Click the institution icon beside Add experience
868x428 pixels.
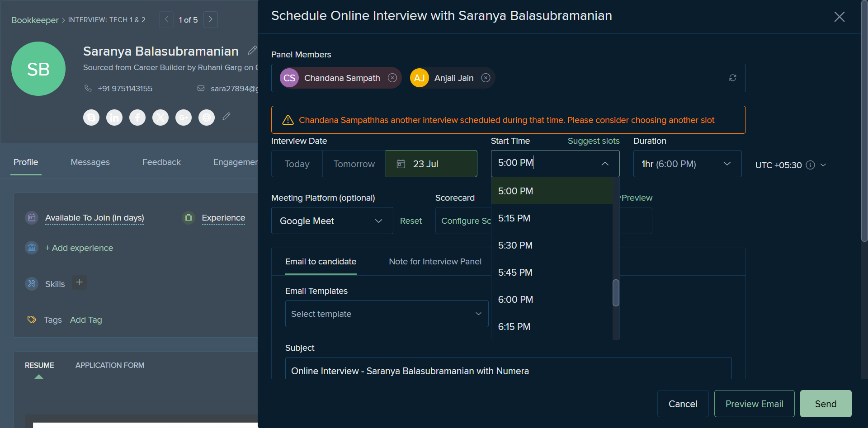(x=32, y=248)
